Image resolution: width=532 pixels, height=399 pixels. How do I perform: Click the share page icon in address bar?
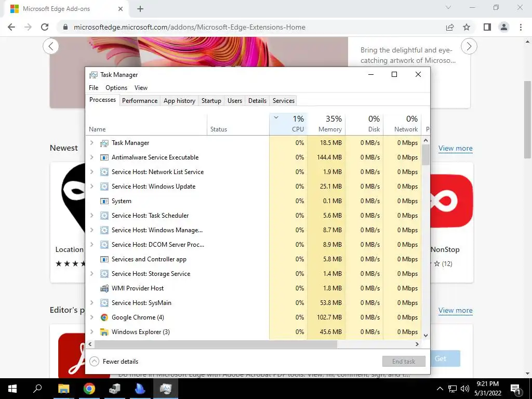point(450,27)
